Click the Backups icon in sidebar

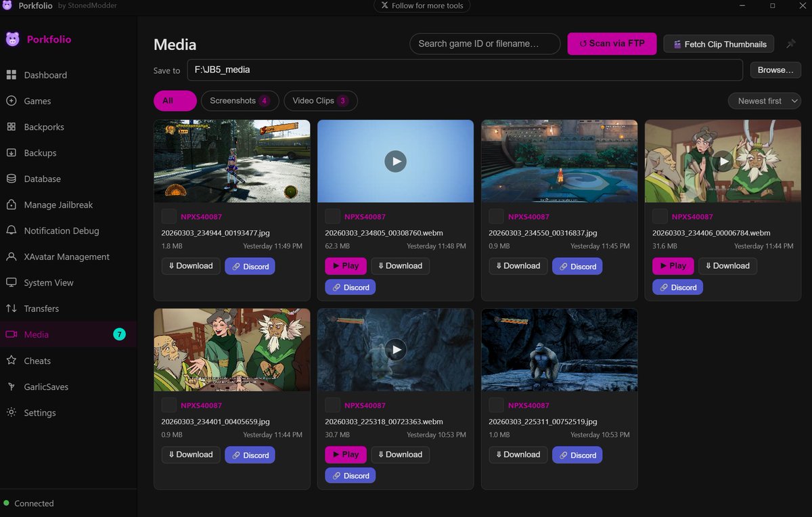tap(12, 153)
